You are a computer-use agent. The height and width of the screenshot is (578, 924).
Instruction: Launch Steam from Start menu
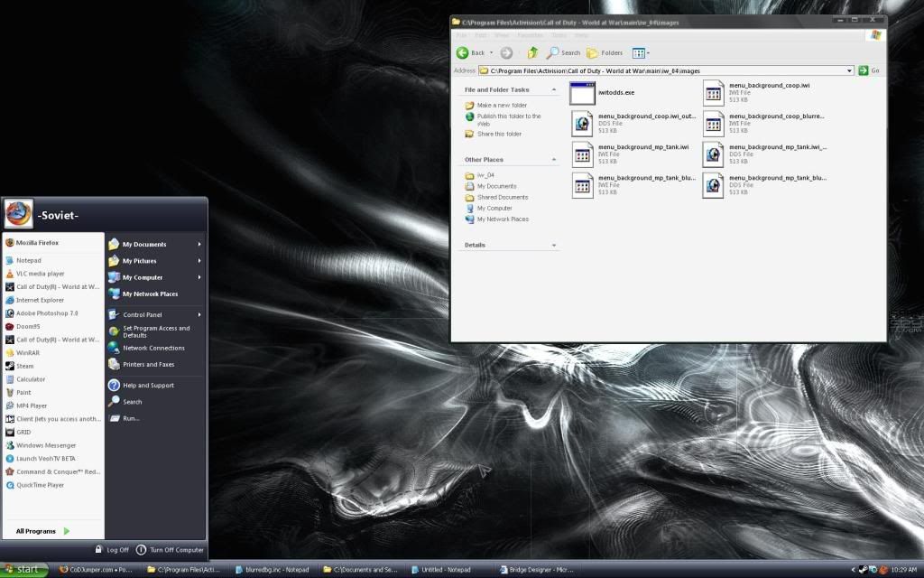pyautogui.click(x=53, y=367)
